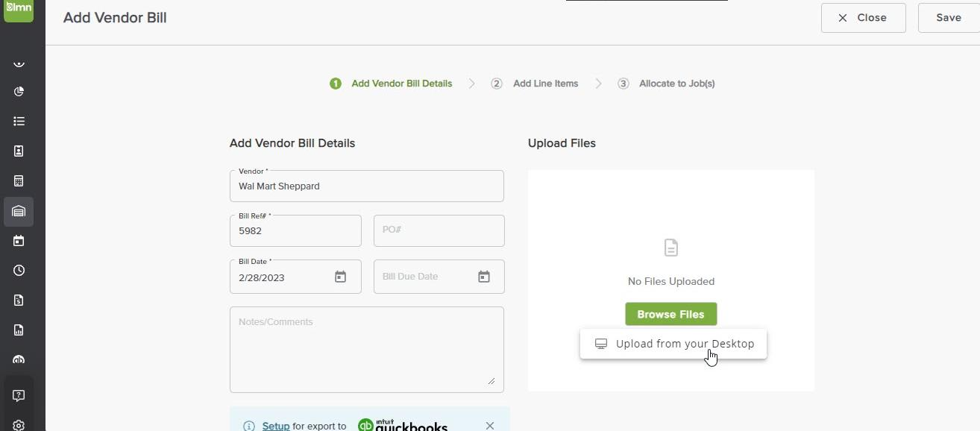Image resolution: width=980 pixels, height=431 pixels.
Task: Open the report chart document icon
Action: pos(19,330)
